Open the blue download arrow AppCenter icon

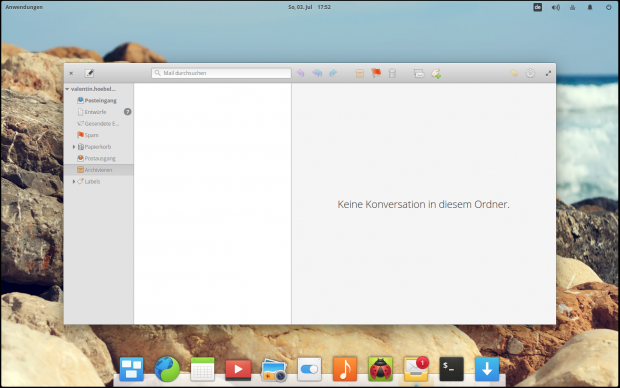tap(487, 369)
